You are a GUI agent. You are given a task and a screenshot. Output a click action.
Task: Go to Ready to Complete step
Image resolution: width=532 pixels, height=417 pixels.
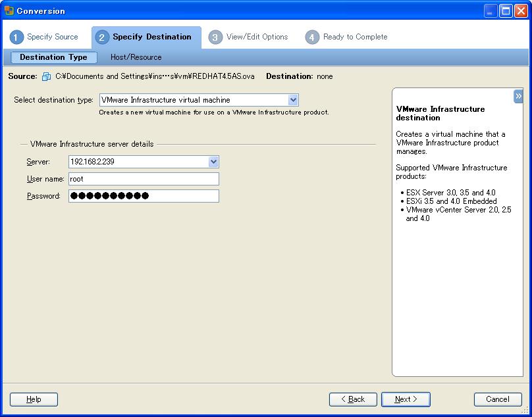click(346, 37)
